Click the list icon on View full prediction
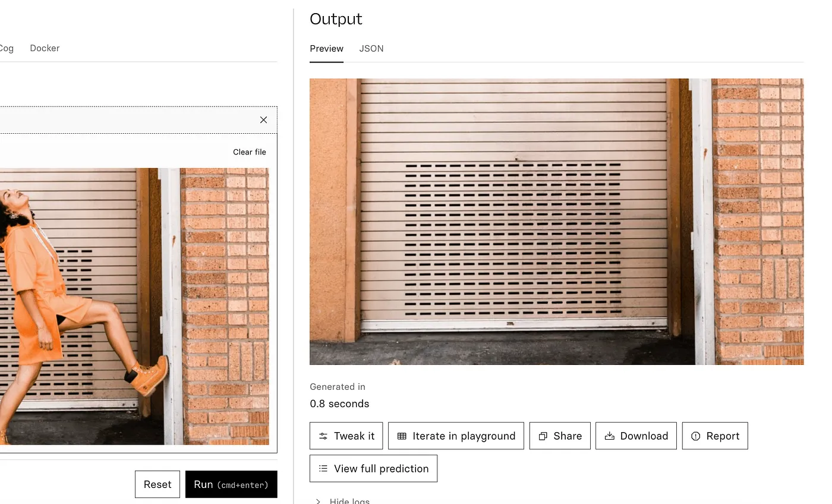 coord(323,469)
